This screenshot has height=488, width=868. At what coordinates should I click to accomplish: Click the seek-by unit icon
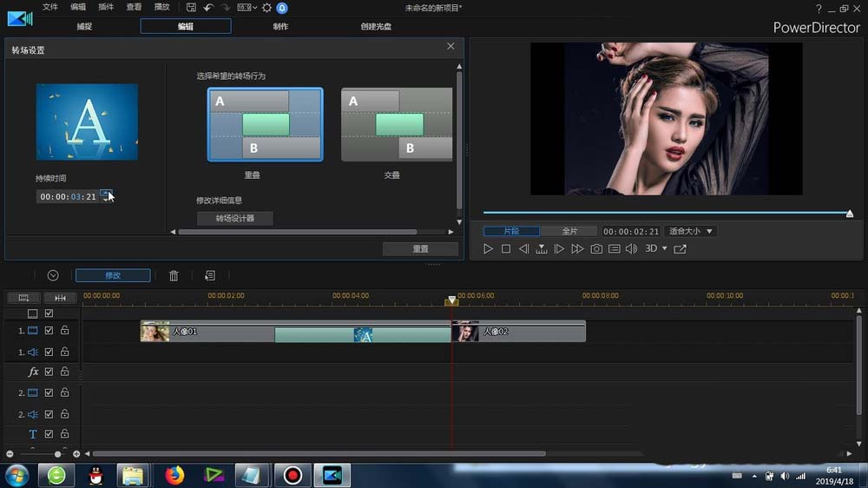click(x=542, y=248)
